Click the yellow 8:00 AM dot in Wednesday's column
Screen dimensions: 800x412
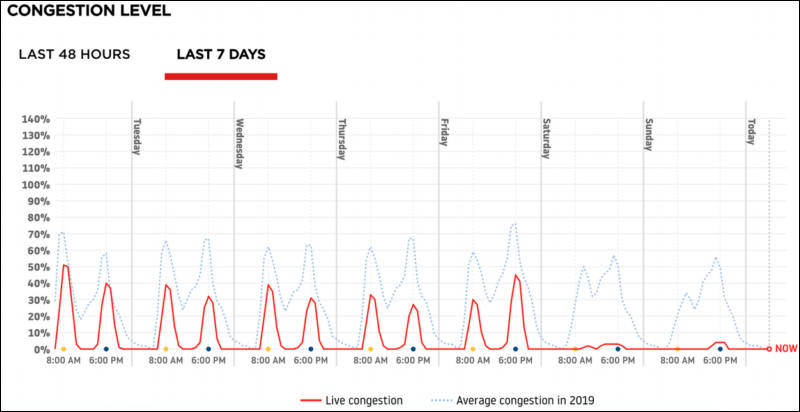coord(268,349)
